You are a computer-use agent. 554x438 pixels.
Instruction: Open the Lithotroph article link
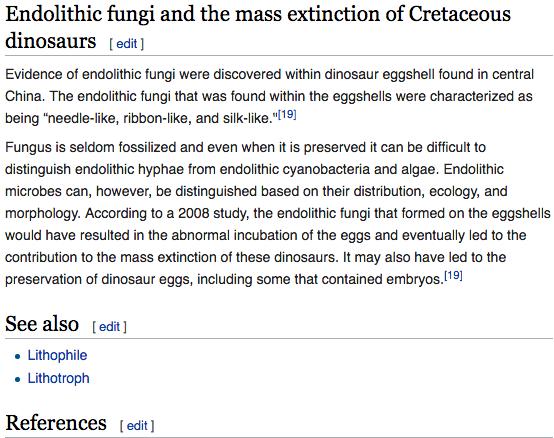point(59,378)
